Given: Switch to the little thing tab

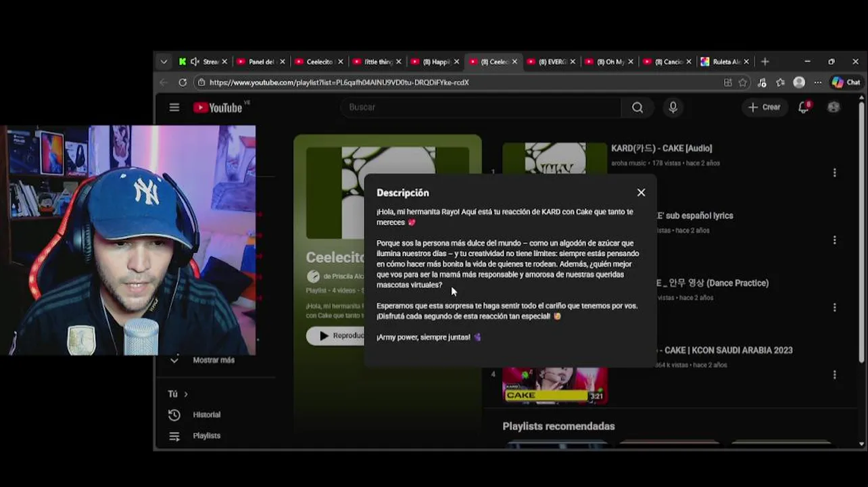Looking at the screenshot, I should tap(377, 62).
